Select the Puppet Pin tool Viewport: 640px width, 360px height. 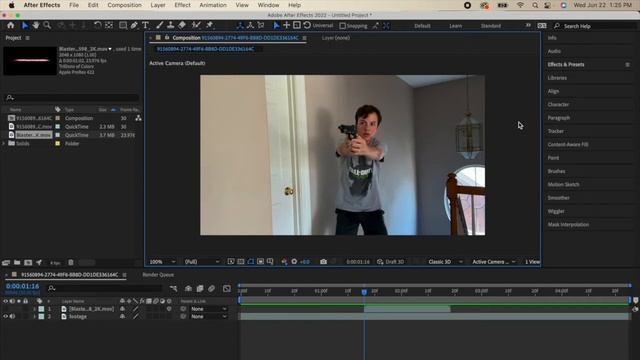pyautogui.click(x=210, y=25)
